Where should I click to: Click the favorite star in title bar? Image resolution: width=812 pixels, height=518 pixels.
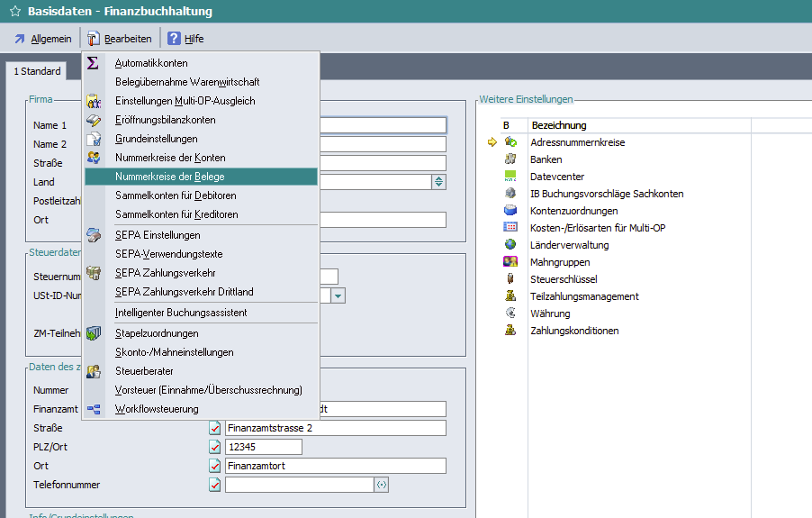click(14, 12)
